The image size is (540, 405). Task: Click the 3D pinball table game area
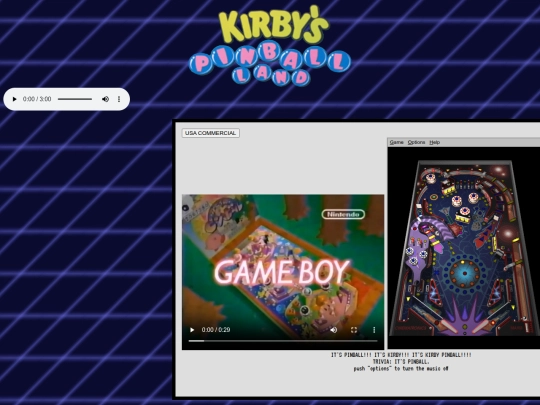pos(464,248)
